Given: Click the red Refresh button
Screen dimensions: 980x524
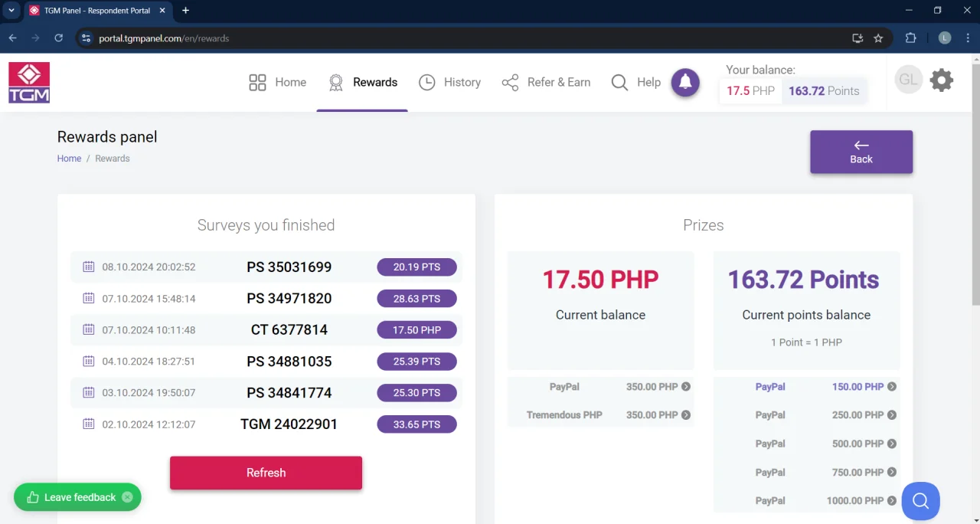Looking at the screenshot, I should 266,473.
